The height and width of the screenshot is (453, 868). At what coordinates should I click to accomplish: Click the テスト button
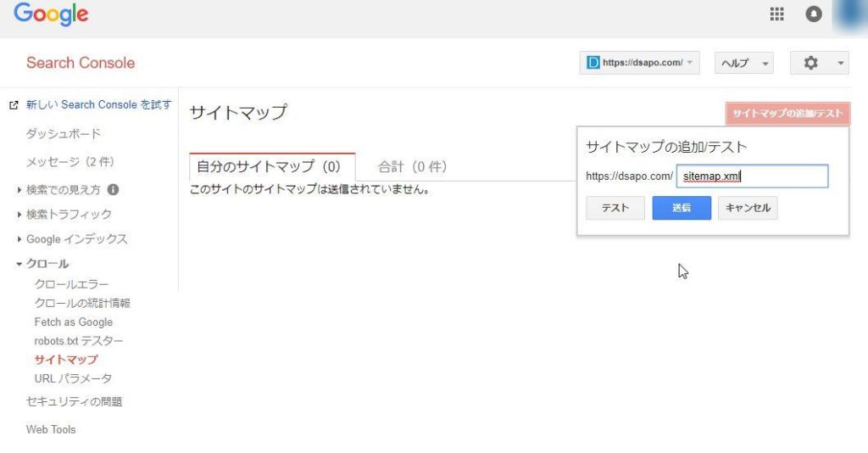[615, 208]
